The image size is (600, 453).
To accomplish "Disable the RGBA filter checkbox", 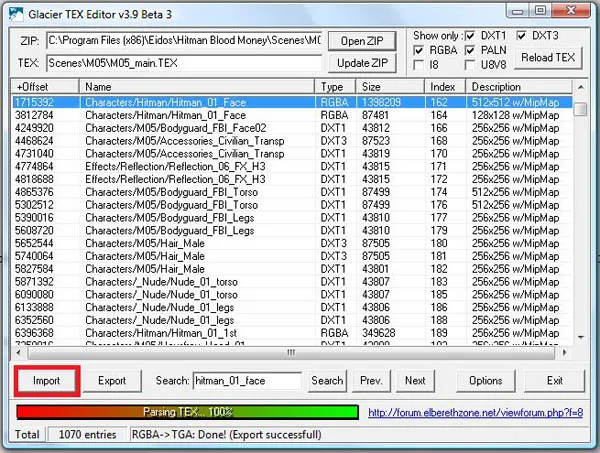I will tap(420, 49).
